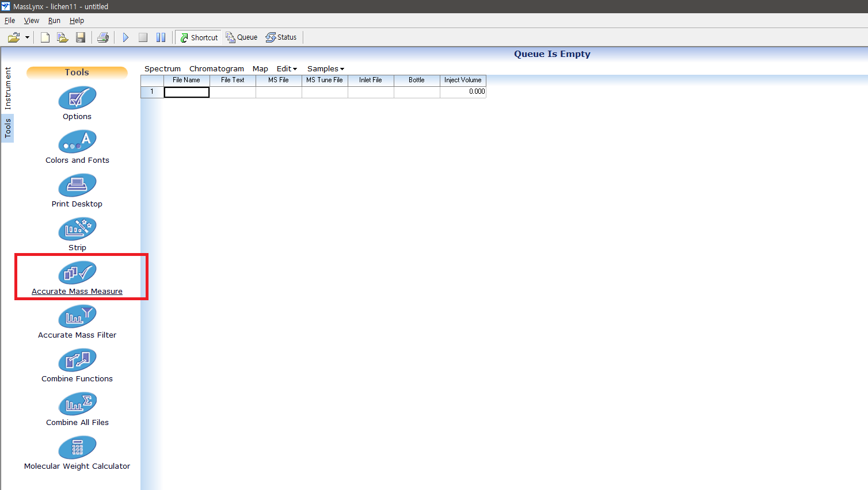Open Colors and Fonts settings
Viewport: 868px width, 490px height.
pos(77,147)
